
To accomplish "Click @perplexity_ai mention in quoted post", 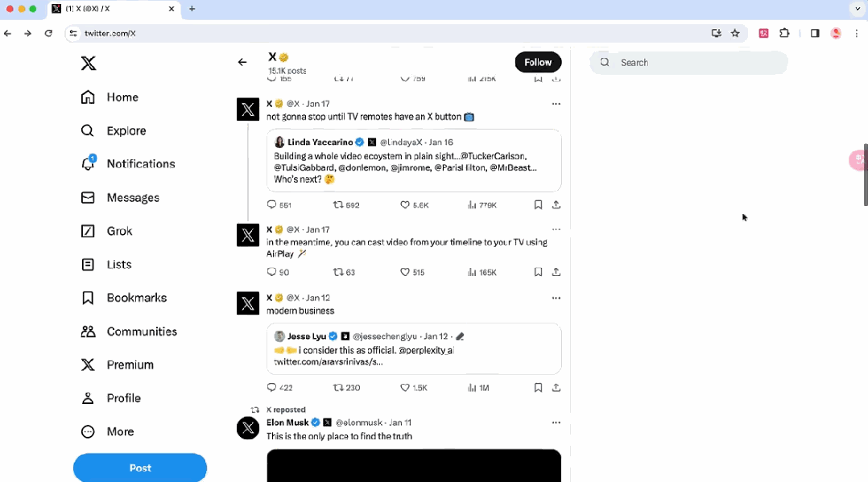I will click(426, 350).
